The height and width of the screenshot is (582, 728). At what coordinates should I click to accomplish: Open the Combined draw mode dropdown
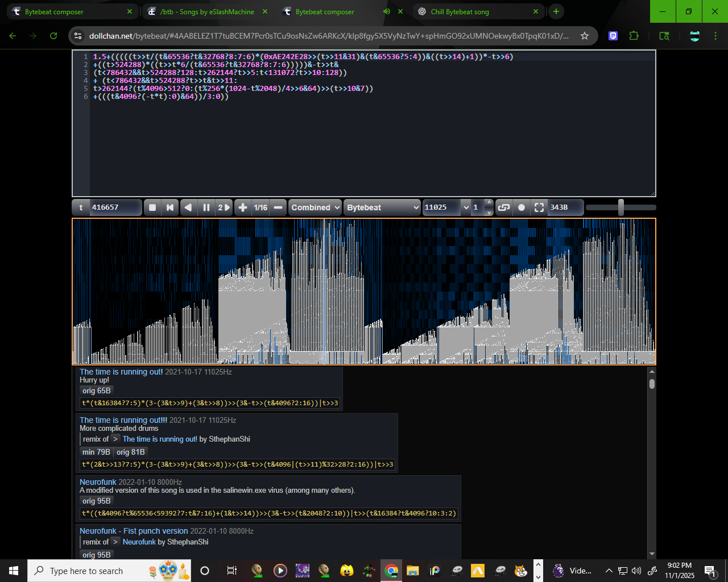pyautogui.click(x=315, y=207)
